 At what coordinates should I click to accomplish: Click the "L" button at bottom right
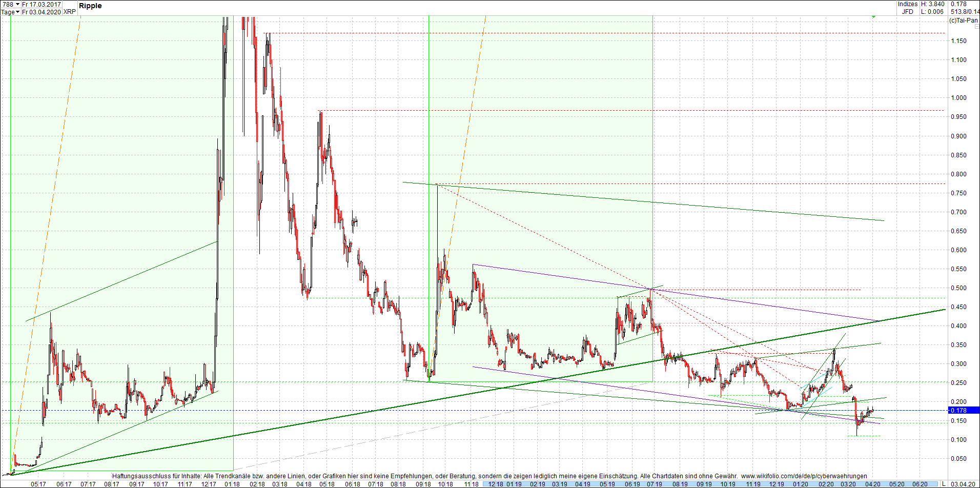coord(944,484)
